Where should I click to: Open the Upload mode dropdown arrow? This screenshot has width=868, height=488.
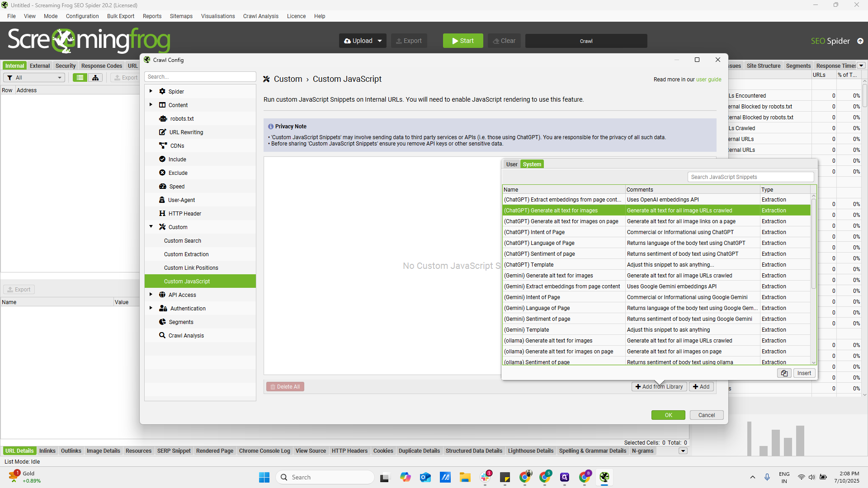[380, 41]
